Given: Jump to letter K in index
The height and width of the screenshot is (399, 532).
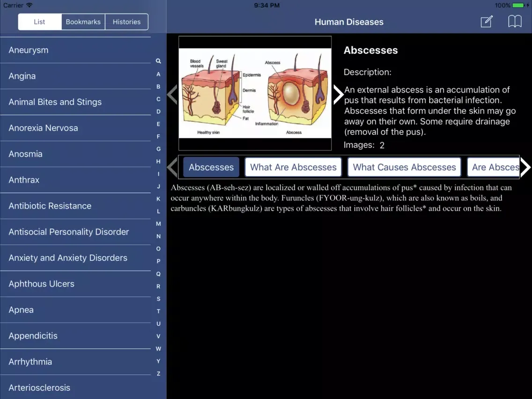Looking at the screenshot, I should click(158, 199).
